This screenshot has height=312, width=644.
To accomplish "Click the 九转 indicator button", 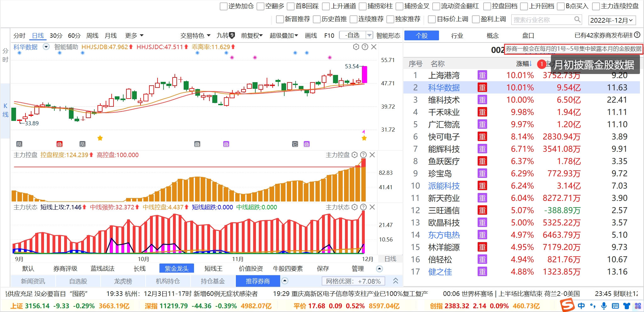I will [x=225, y=36].
